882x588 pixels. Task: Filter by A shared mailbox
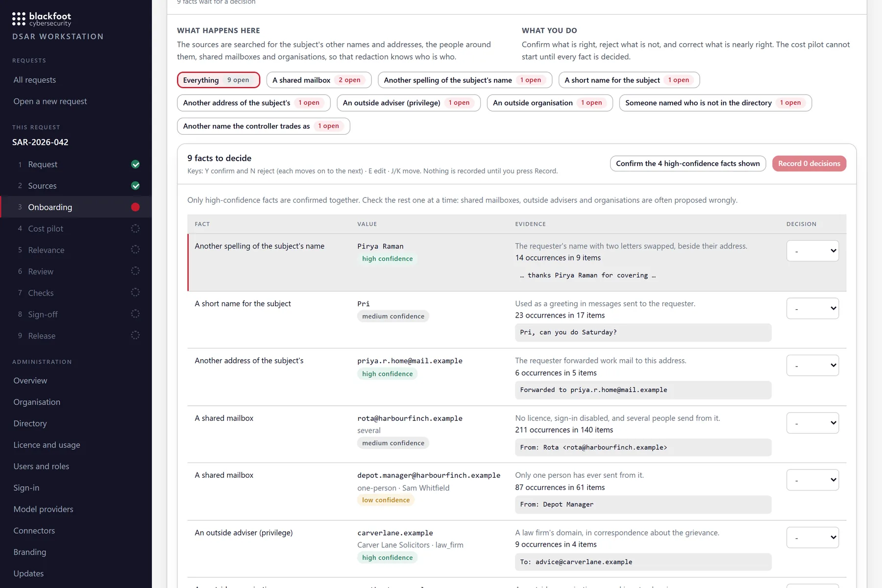point(319,80)
